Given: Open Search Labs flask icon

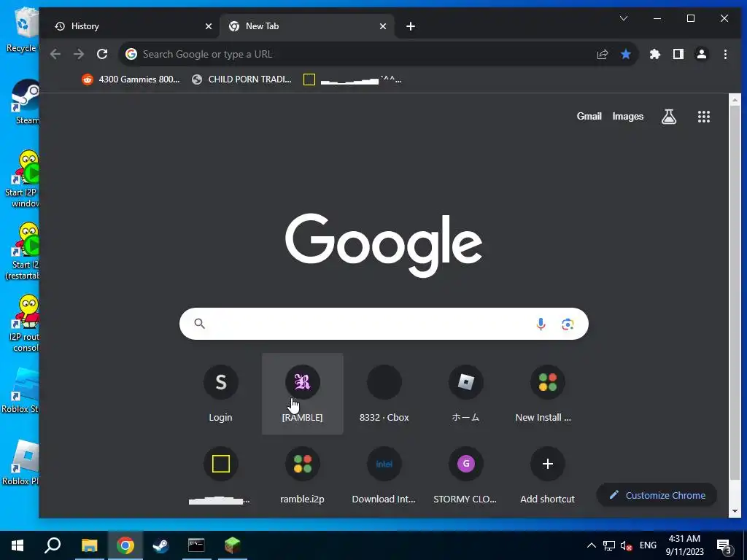Looking at the screenshot, I should [x=669, y=116].
